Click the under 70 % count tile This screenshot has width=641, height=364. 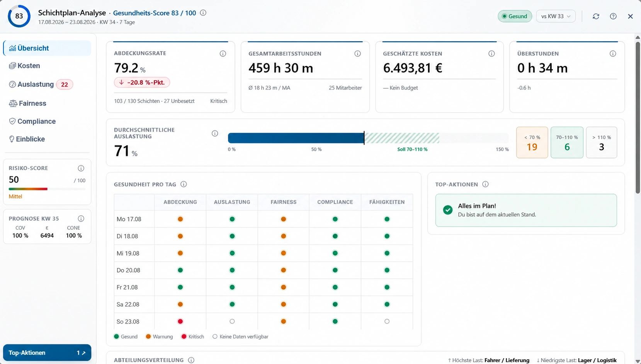coord(532,142)
